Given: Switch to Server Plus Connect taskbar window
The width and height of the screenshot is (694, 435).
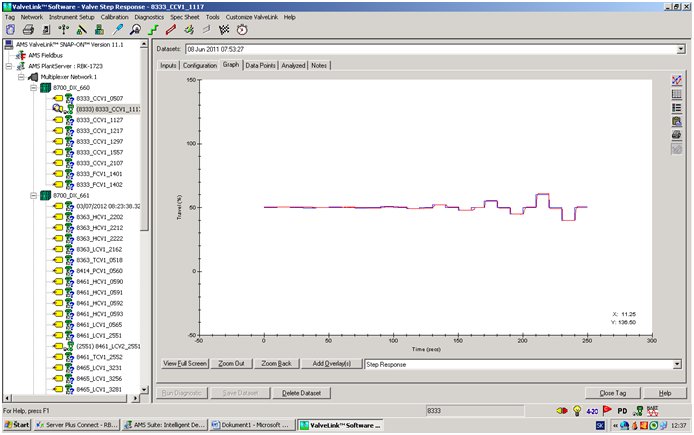Looking at the screenshot, I should pos(76,425).
